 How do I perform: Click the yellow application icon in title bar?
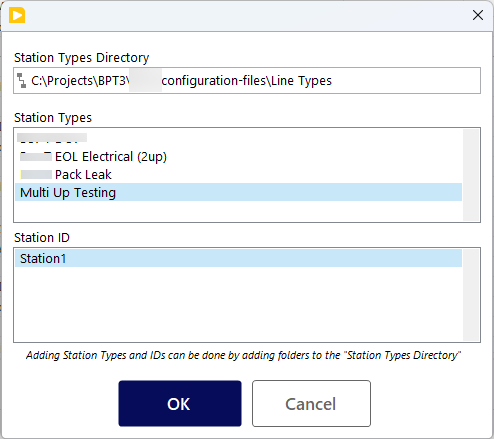pos(17,15)
